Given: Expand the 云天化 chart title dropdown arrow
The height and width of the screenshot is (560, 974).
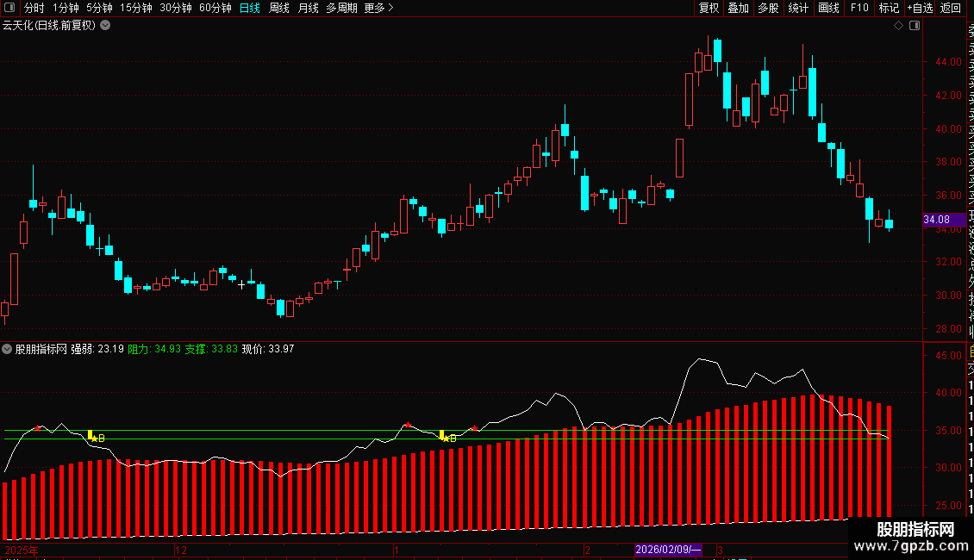Looking at the screenshot, I should [106, 26].
